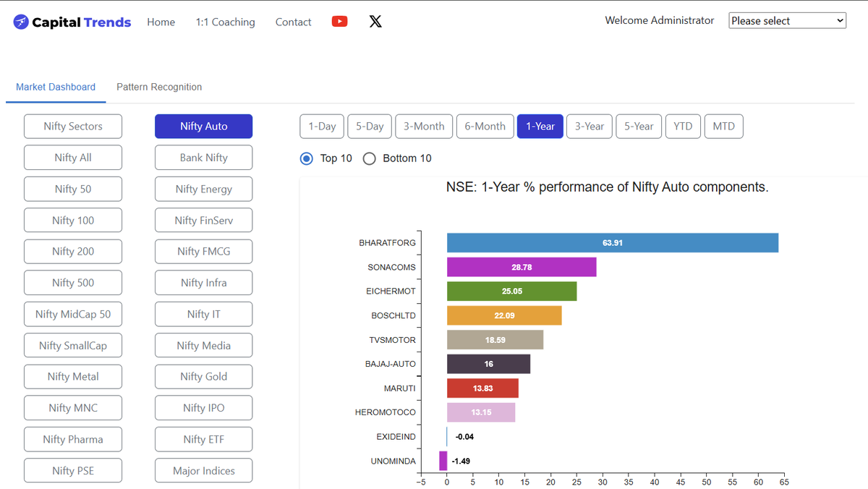
Task: Click the BAJAJ-AUTO 16 bar
Action: (x=488, y=364)
